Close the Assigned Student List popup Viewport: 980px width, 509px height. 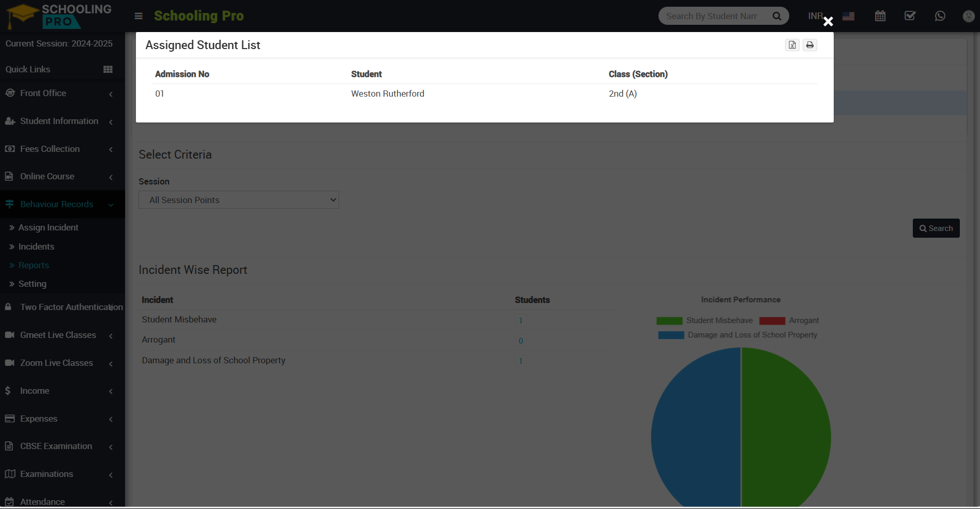828,21
